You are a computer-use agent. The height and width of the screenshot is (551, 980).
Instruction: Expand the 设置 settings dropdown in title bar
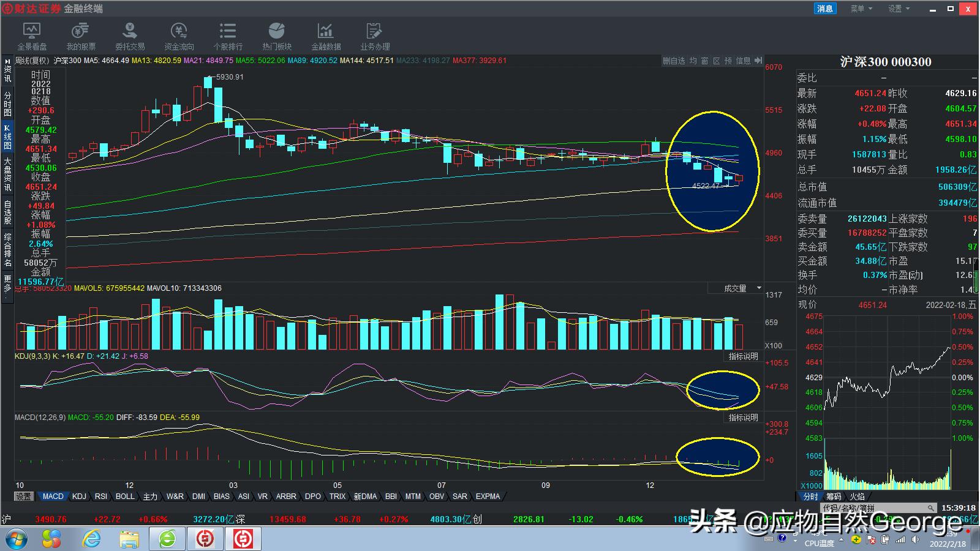click(899, 9)
